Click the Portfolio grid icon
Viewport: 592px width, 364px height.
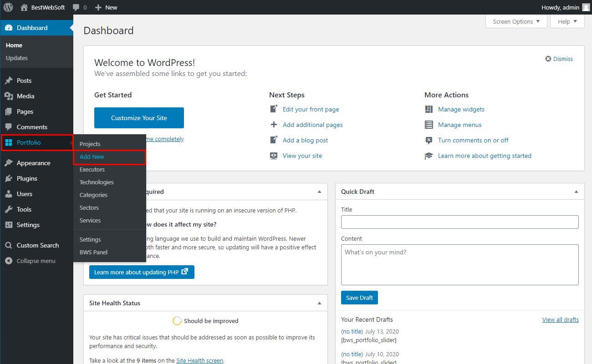[x=9, y=142]
